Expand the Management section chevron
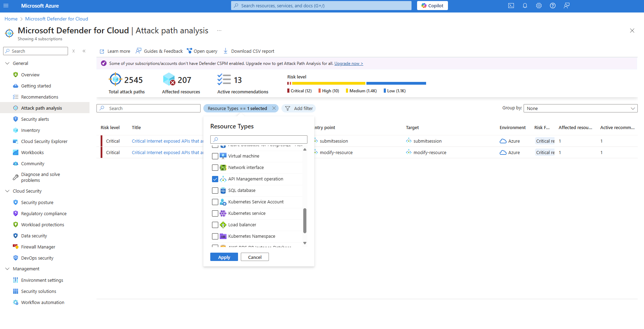This screenshot has height=329, width=644. tap(7, 269)
